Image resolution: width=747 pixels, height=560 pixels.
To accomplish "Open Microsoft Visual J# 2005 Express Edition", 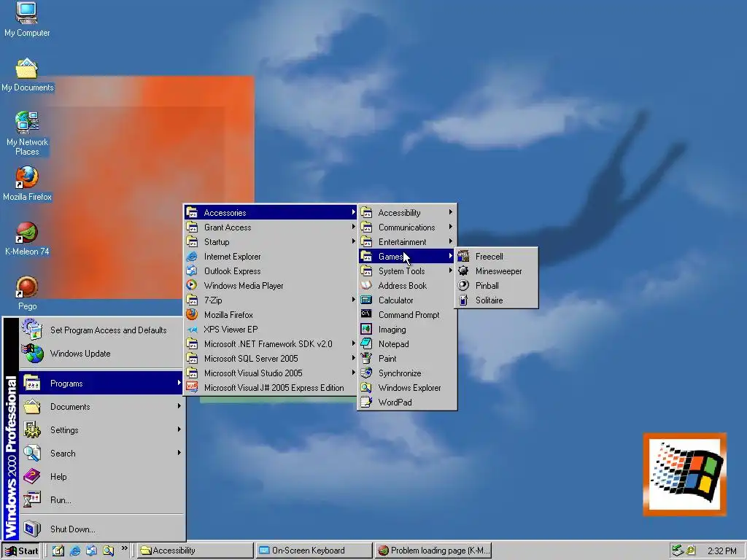I will click(x=271, y=388).
